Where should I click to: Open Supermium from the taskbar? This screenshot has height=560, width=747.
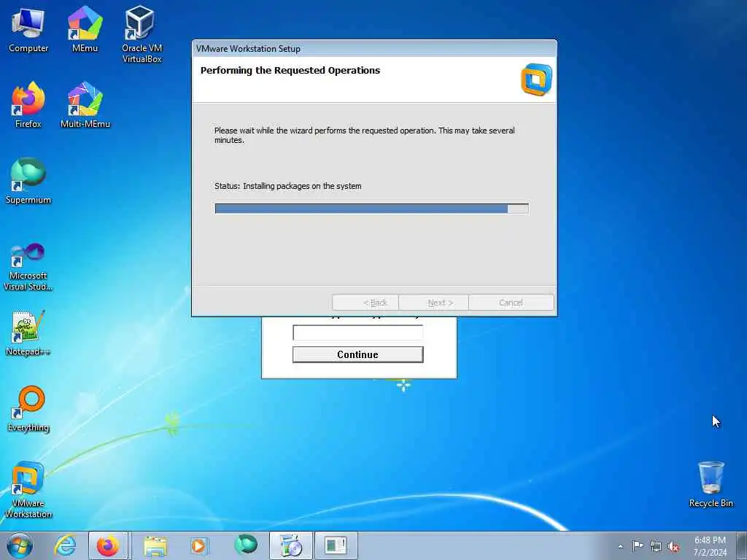pyautogui.click(x=246, y=545)
